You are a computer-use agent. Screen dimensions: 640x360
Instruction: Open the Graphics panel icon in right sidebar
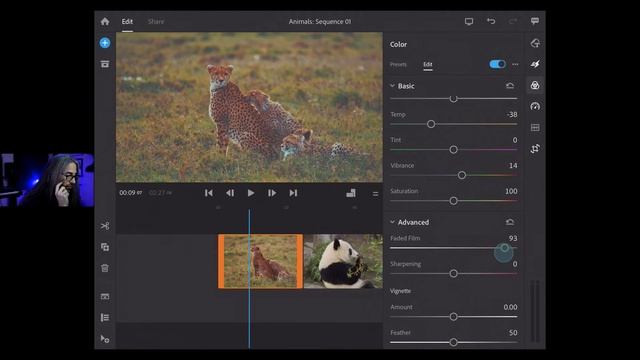point(535,43)
